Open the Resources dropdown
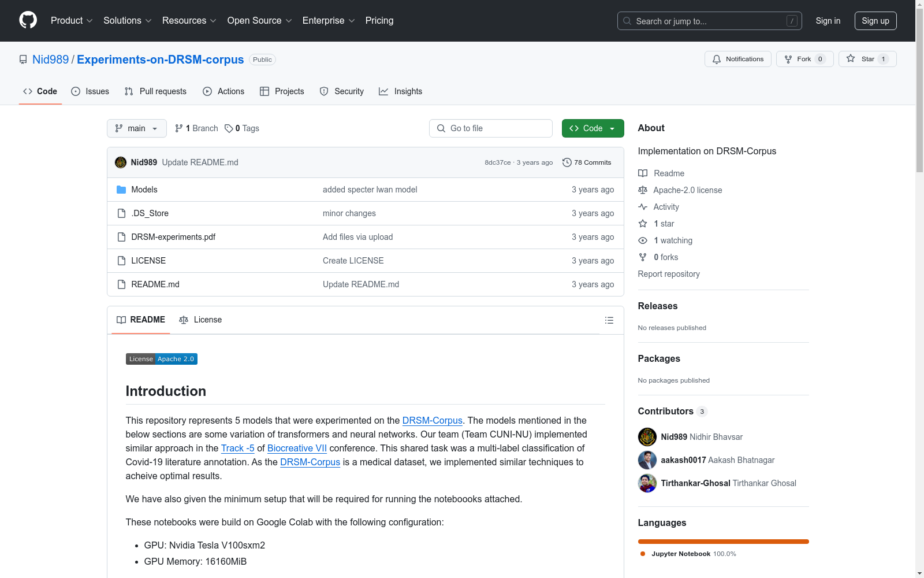Image resolution: width=924 pixels, height=578 pixels. [189, 20]
